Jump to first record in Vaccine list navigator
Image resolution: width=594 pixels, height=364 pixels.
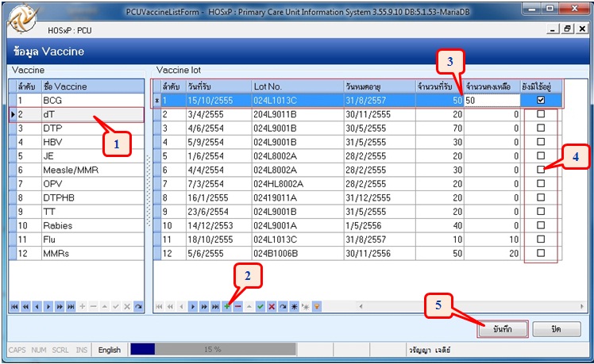(x=14, y=306)
